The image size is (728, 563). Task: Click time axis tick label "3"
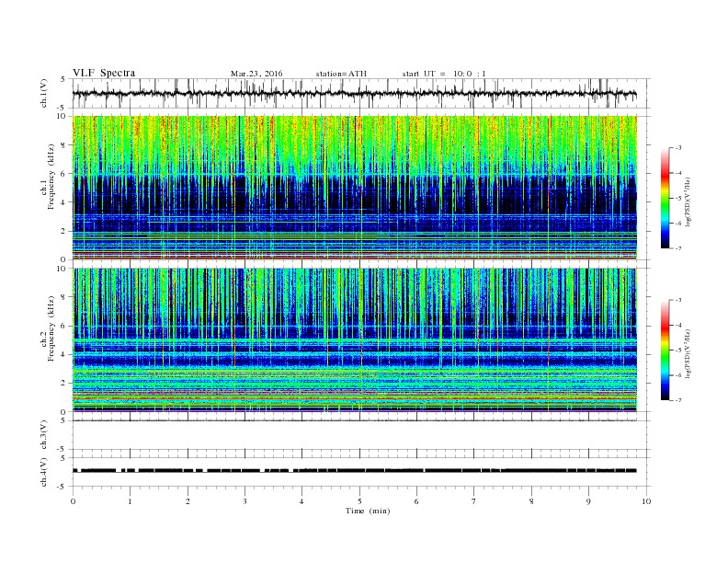pyautogui.click(x=245, y=501)
